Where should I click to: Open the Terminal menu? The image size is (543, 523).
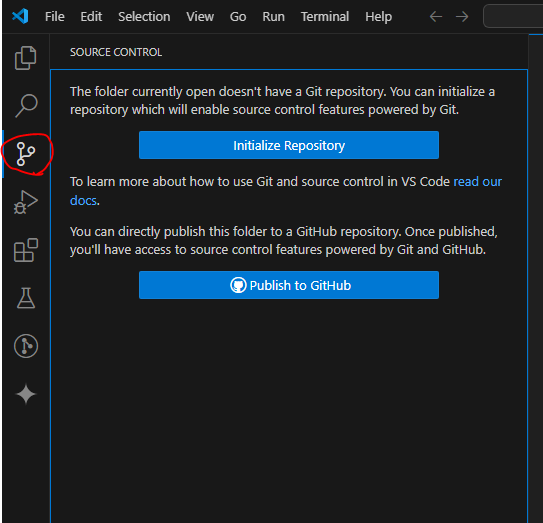[325, 17]
